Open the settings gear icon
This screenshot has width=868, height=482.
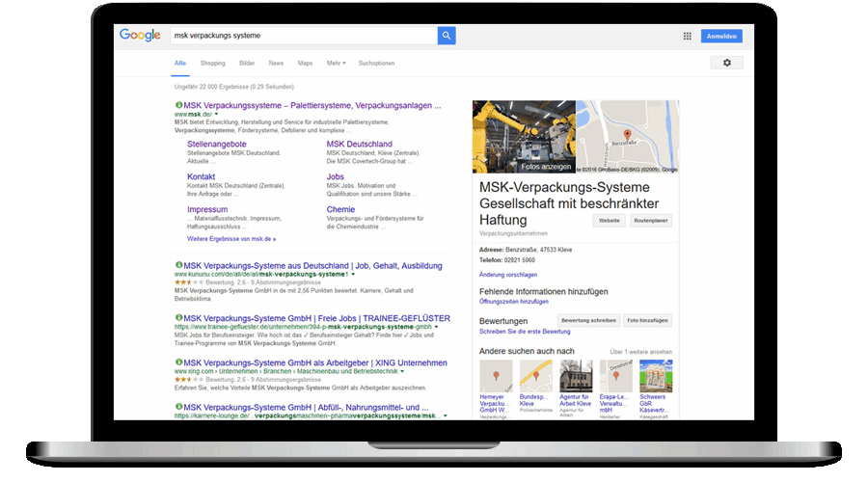pos(727,63)
